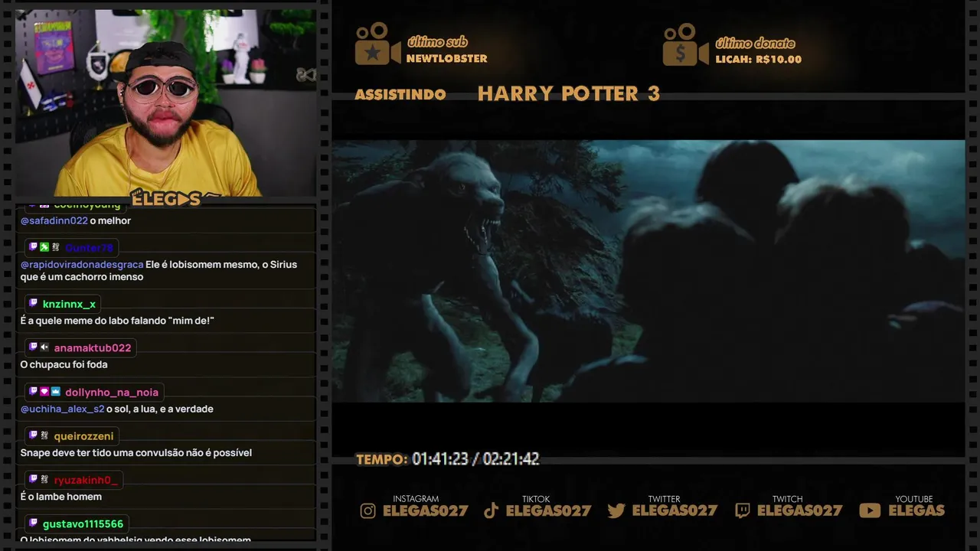Click the HARRY POTTER 3 title
980x551 pixels.
click(x=569, y=93)
